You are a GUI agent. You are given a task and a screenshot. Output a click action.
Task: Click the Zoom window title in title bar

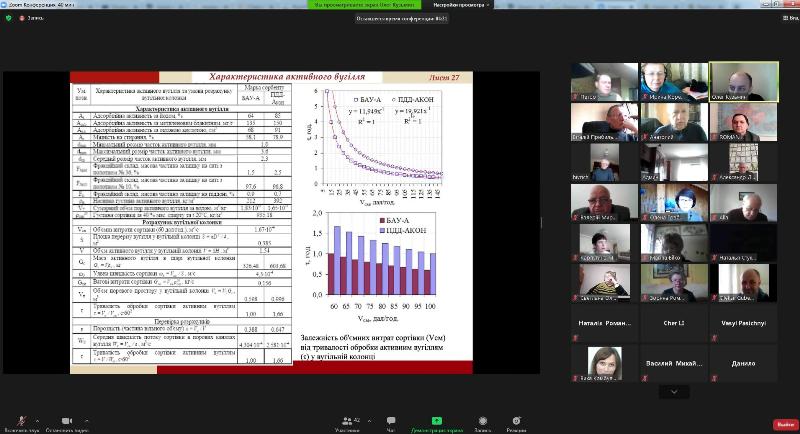[x=41, y=5]
